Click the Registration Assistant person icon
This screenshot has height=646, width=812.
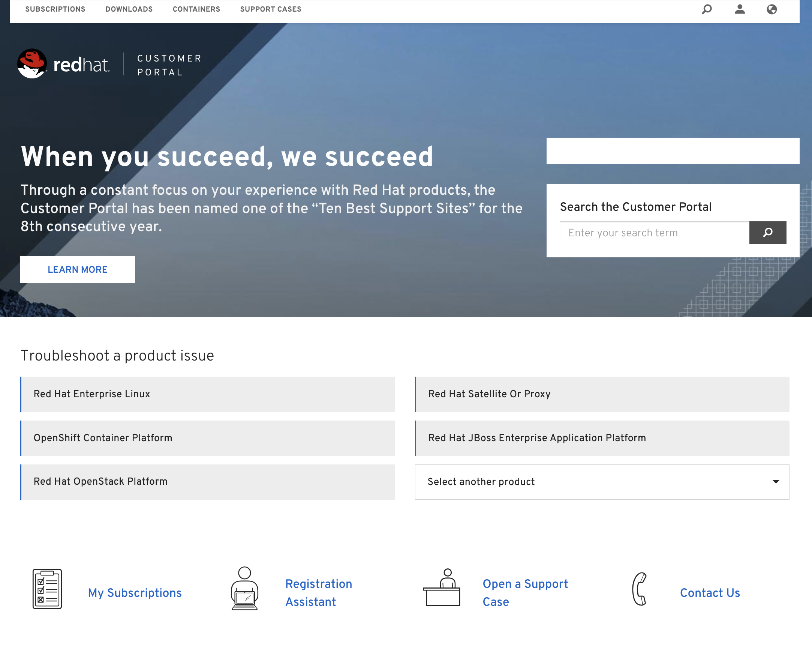point(244,589)
